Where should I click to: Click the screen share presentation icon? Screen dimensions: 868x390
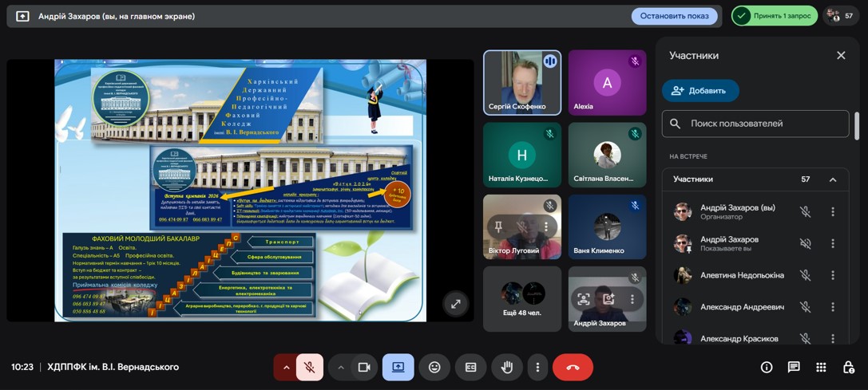[398, 367]
